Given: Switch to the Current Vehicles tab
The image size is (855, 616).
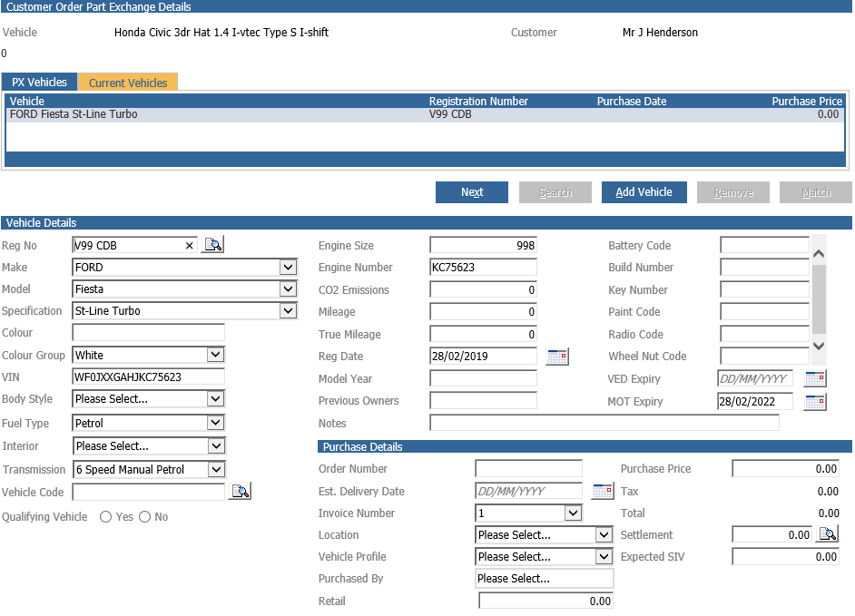Looking at the screenshot, I should (x=128, y=83).
